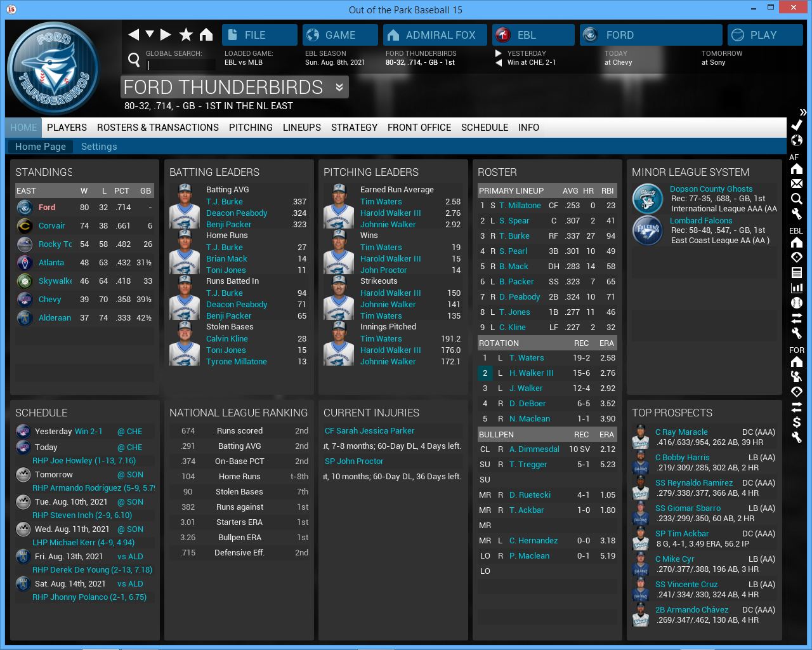Click the right-pointing arrow beside YESTERDAY
812x650 pixels.
click(499, 53)
